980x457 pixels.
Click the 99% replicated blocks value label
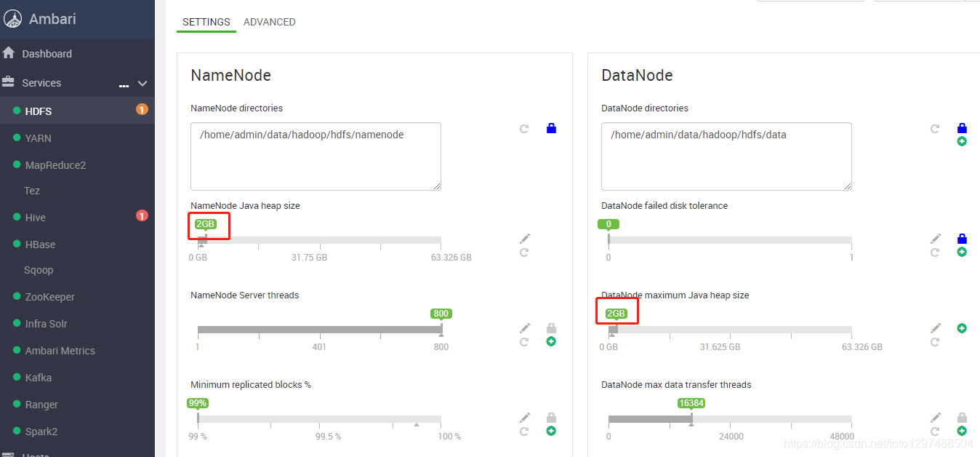point(198,403)
